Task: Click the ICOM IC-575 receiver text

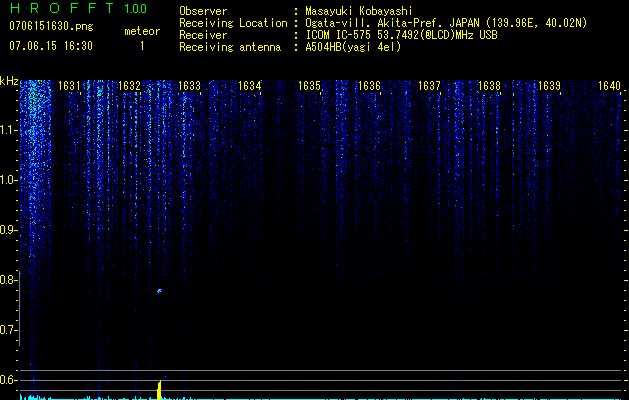Action: pyautogui.click(x=401, y=35)
